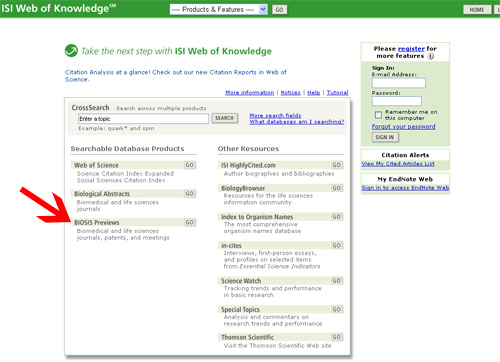Screen dimensions: 500x362
Task: Click the E-mail Address input field
Action: click(x=399, y=83)
